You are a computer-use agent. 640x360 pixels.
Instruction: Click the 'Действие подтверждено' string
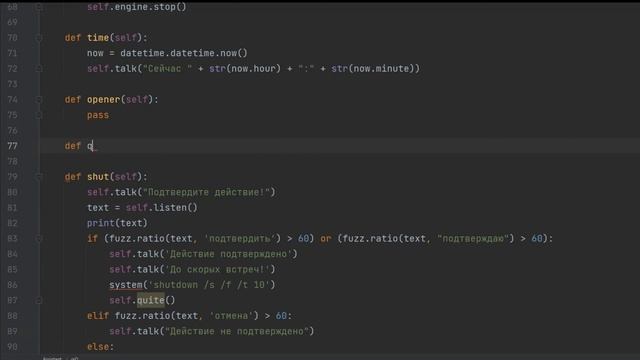tap(228, 254)
